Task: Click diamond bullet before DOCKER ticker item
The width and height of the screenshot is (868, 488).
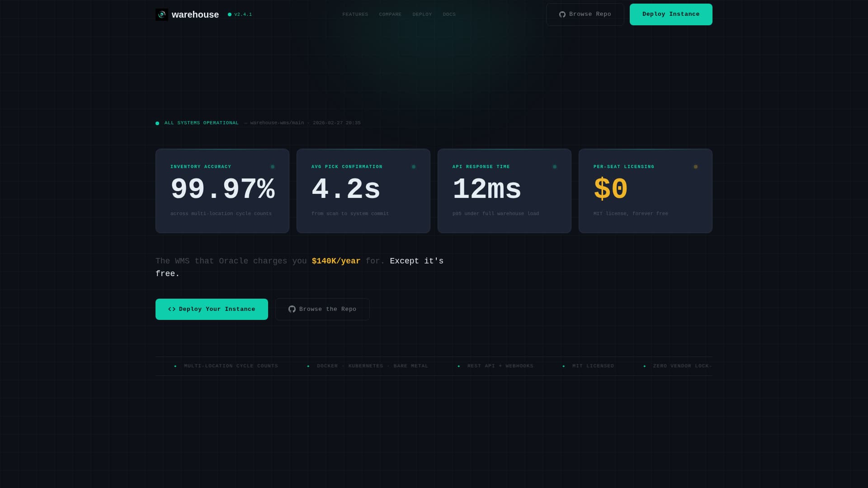Action: (308, 366)
